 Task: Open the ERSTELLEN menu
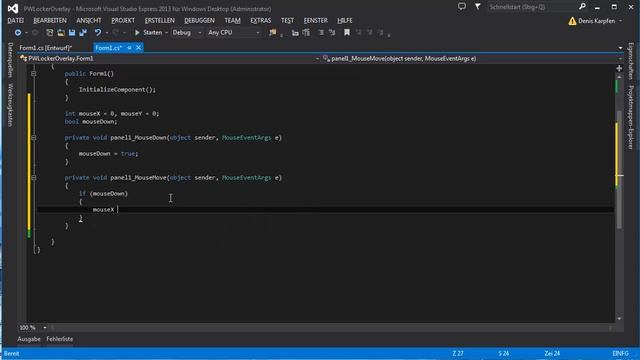160,20
